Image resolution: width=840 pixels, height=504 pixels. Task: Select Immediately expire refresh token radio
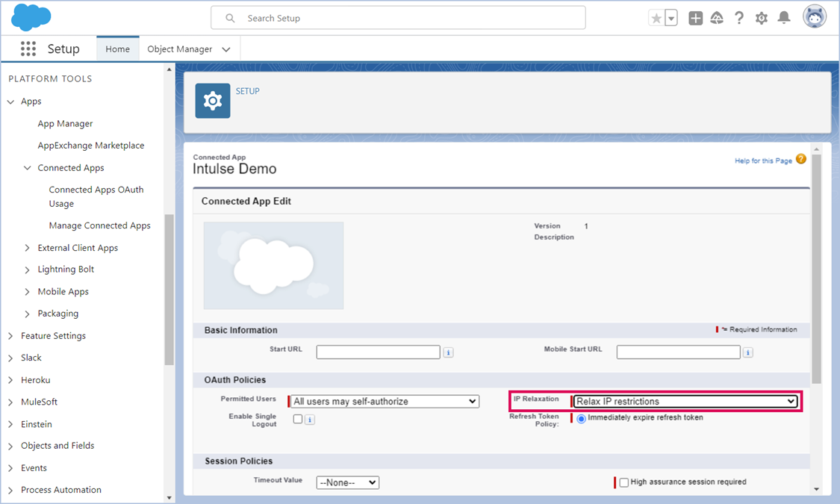click(x=581, y=418)
